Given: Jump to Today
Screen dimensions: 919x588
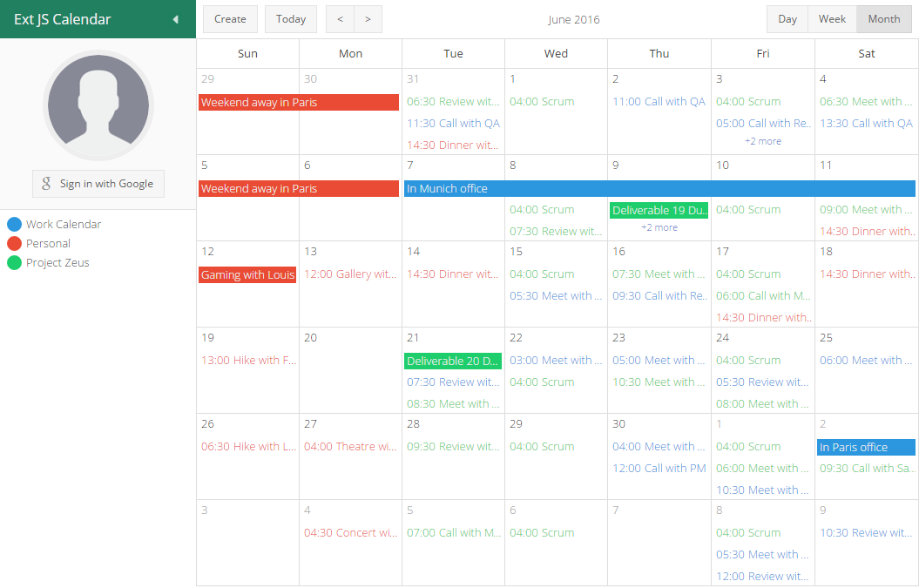Looking at the screenshot, I should (291, 19).
